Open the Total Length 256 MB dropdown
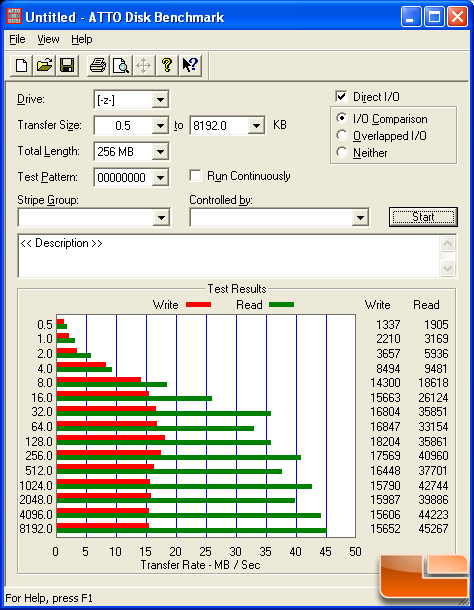 tap(160, 151)
